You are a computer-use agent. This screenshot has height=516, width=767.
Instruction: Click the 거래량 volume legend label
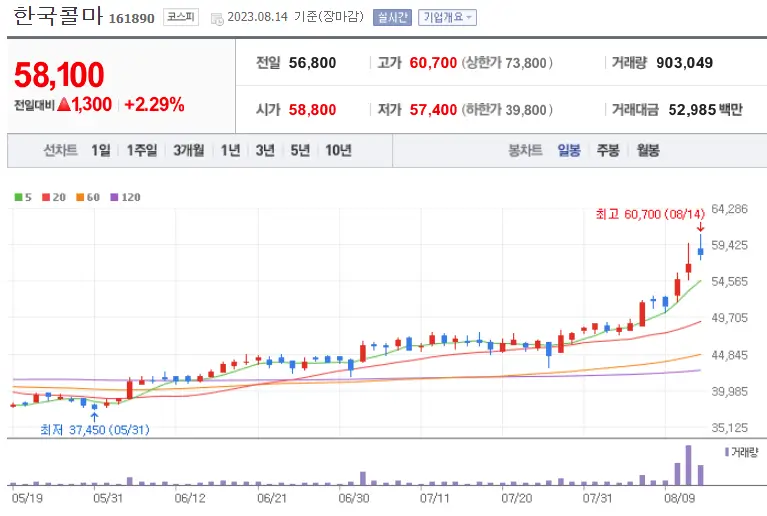click(744, 452)
